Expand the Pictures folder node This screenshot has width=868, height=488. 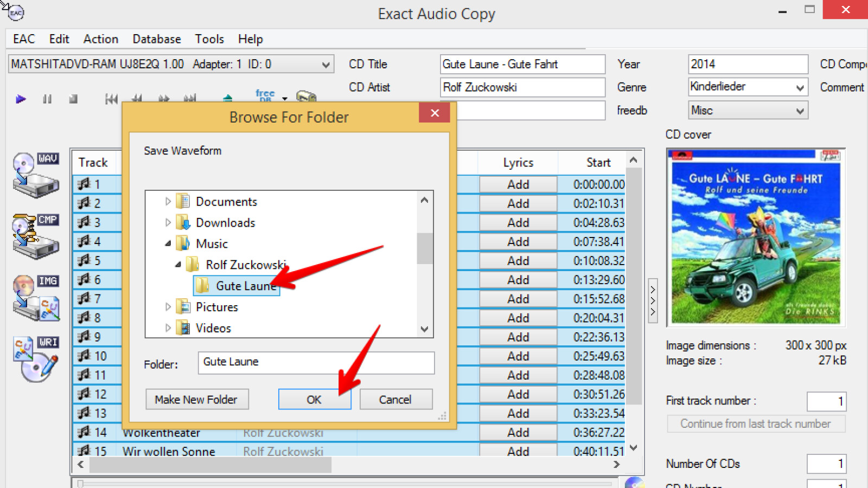coord(168,307)
